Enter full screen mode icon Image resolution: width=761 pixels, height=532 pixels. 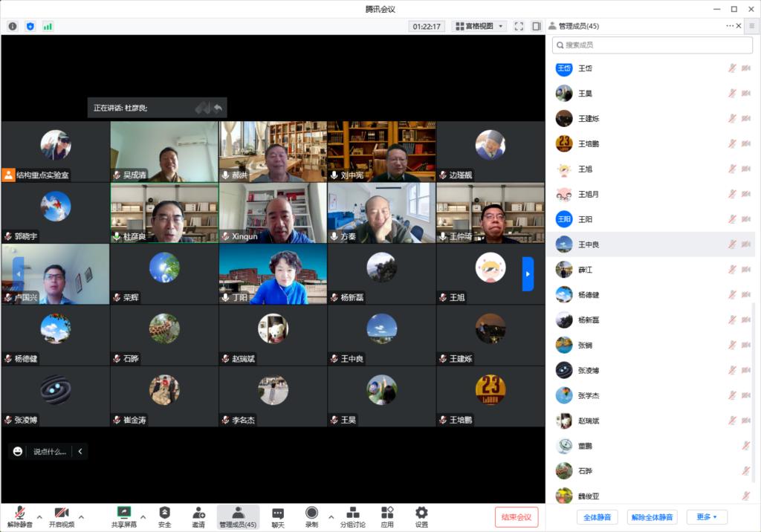click(x=519, y=26)
